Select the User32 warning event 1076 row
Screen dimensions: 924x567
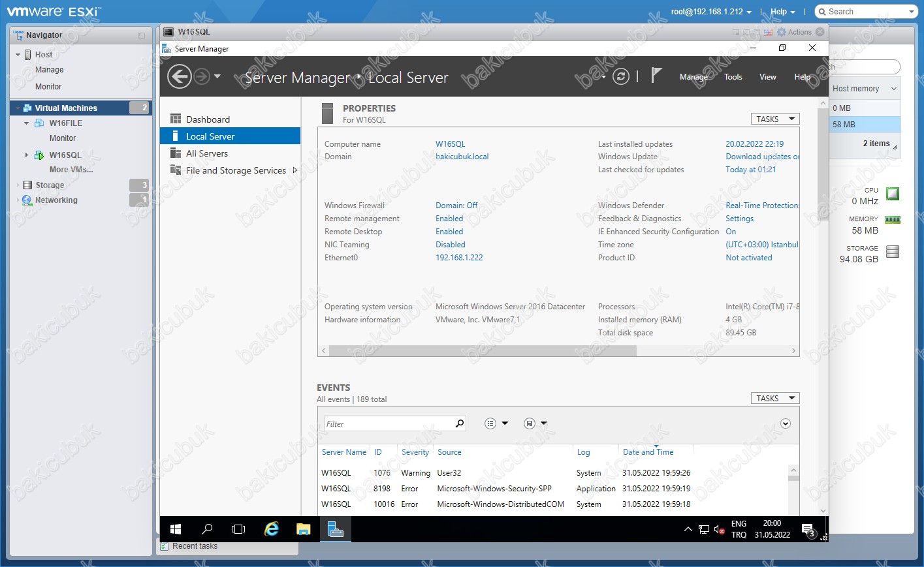click(553, 473)
